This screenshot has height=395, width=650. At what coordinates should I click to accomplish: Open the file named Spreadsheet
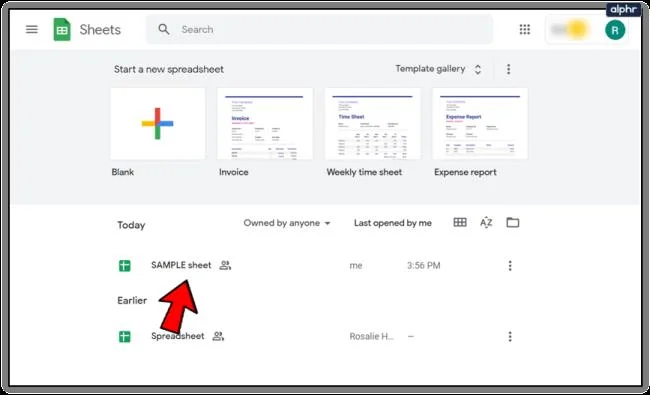pos(177,336)
